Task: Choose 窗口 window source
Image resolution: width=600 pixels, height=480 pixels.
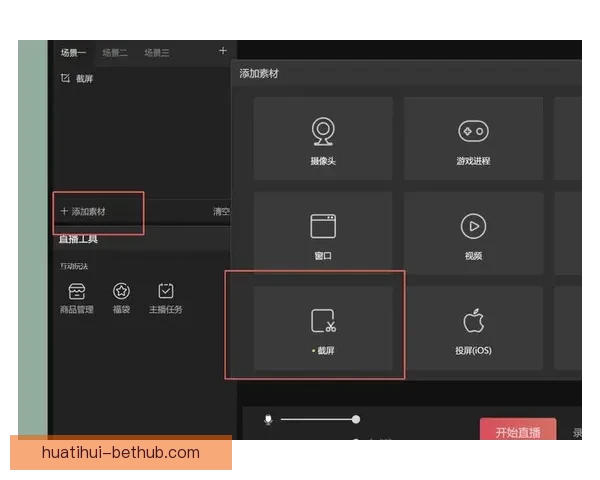Action: tap(323, 233)
